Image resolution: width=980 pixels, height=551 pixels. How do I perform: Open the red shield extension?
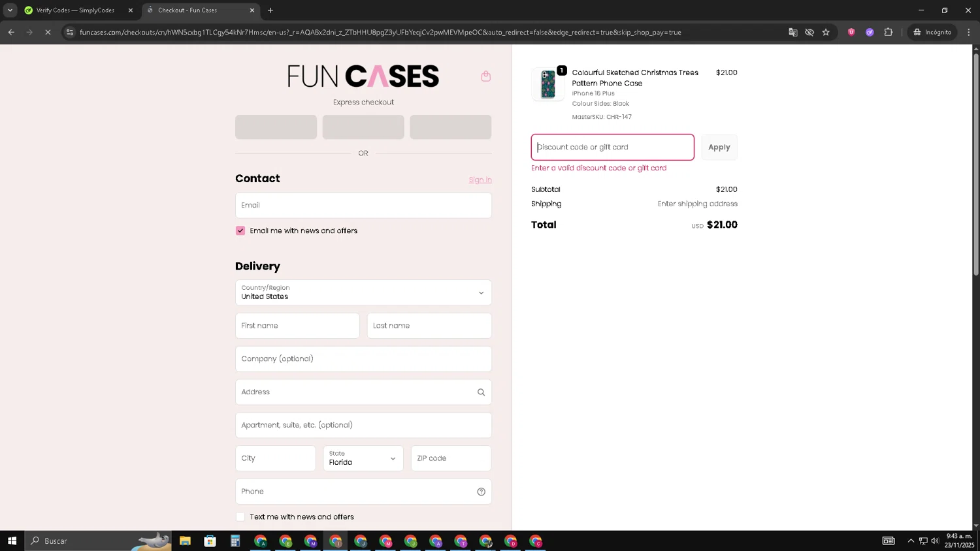pos(851,32)
